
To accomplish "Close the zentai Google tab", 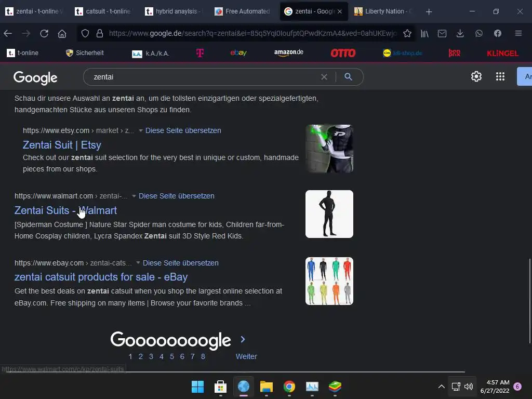I will coord(340,11).
